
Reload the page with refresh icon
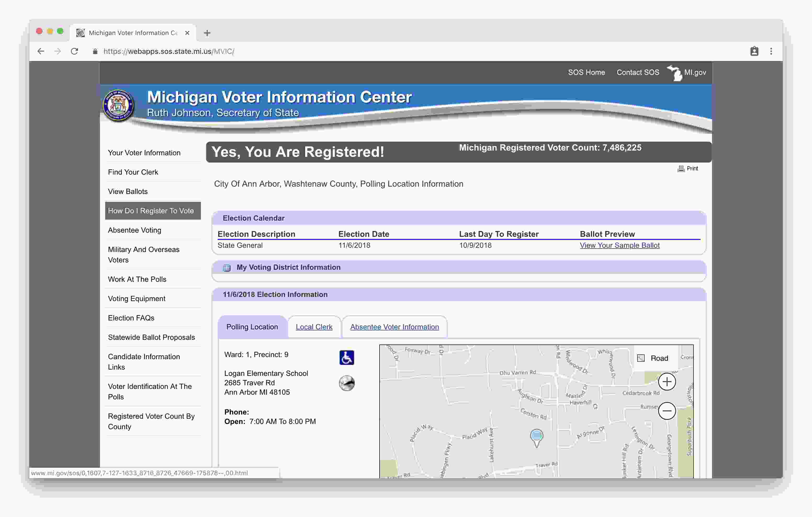[75, 51]
